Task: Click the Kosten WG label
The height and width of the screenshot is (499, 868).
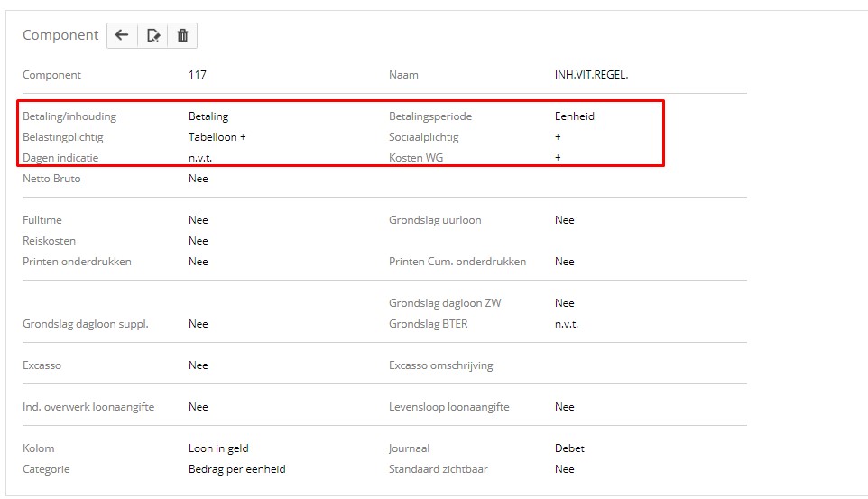Action: coord(416,158)
